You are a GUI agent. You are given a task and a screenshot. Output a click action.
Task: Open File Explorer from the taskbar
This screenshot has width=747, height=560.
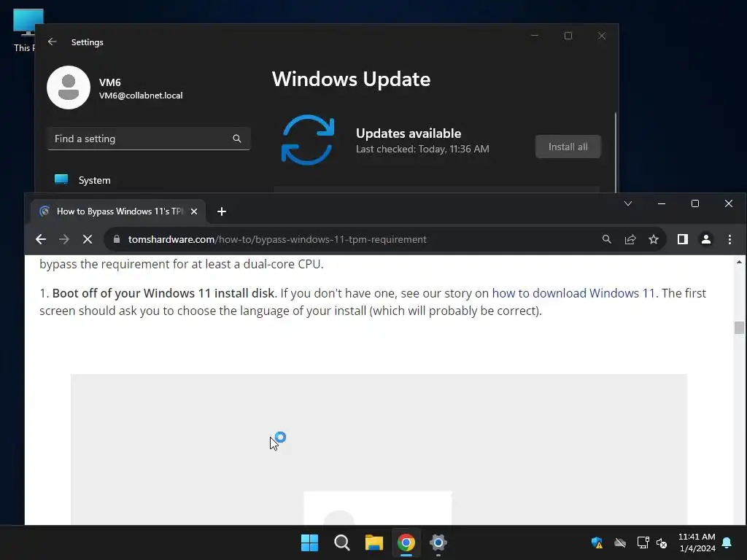tap(374, 542)
